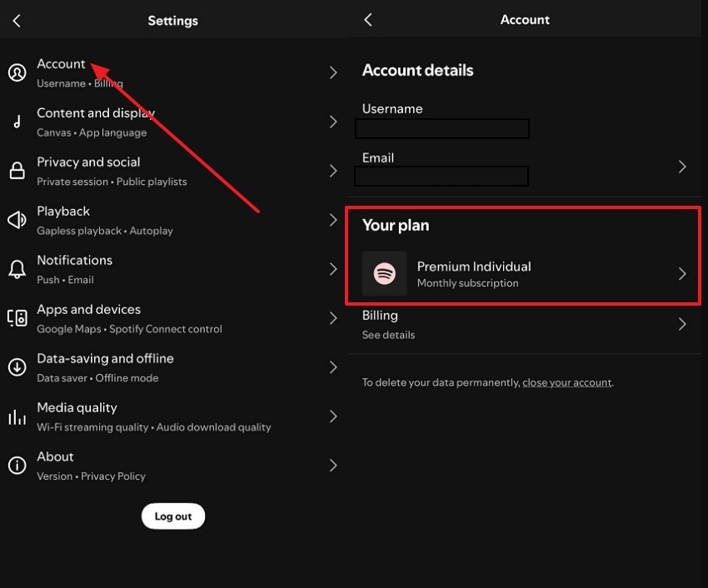Click the Playback speaker icon
708x588 pixels.
tap(17, 220)
